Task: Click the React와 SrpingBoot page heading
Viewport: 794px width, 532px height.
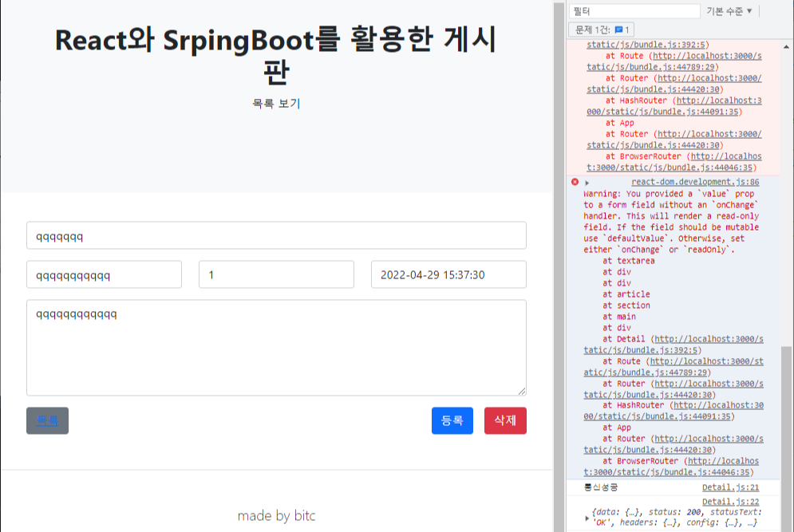Action: (x=276, y=55)
